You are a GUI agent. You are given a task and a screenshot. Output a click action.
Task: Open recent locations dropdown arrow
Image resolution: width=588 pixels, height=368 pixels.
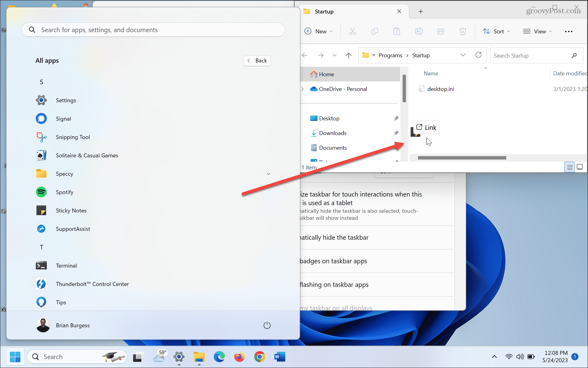click(334, 55)
